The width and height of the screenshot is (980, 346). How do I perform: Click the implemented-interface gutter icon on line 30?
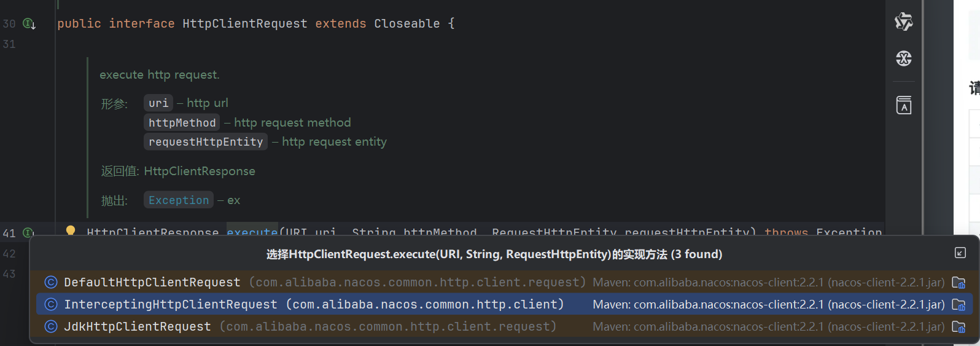point(29,24)
